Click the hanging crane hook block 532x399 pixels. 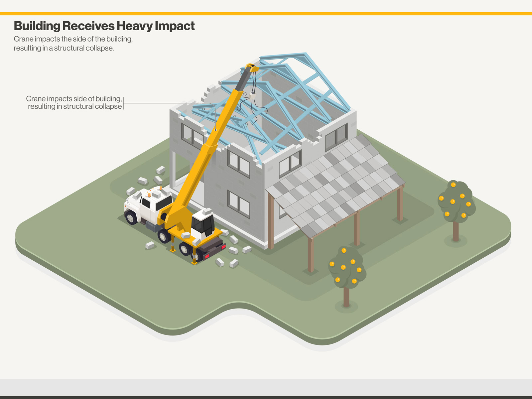tap(253, 95)
